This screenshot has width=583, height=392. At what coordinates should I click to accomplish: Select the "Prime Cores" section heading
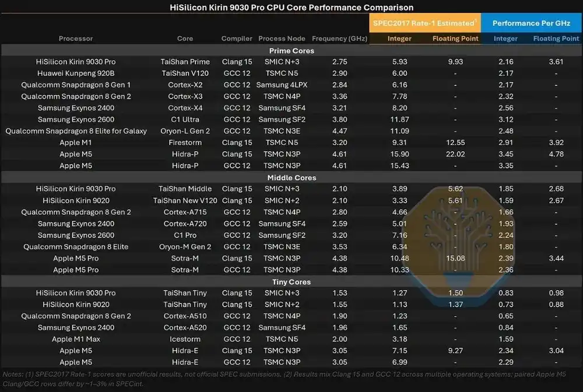(291, 51)
